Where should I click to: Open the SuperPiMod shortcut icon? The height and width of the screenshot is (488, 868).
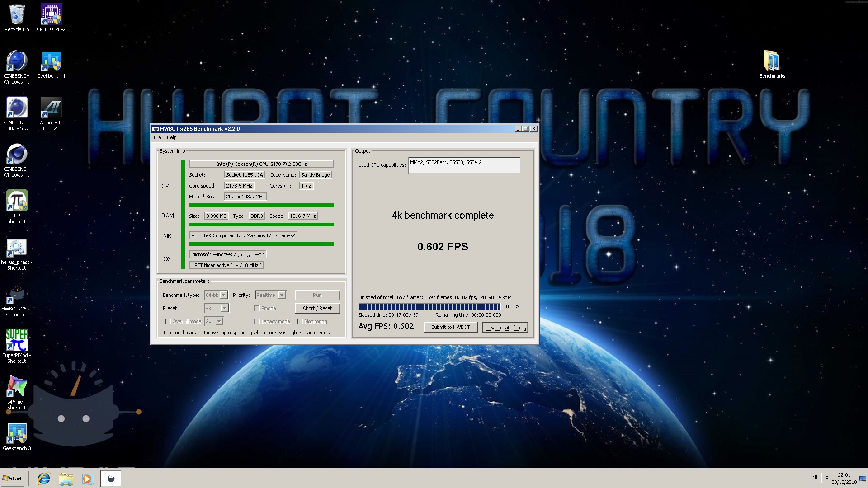[17, 347]
